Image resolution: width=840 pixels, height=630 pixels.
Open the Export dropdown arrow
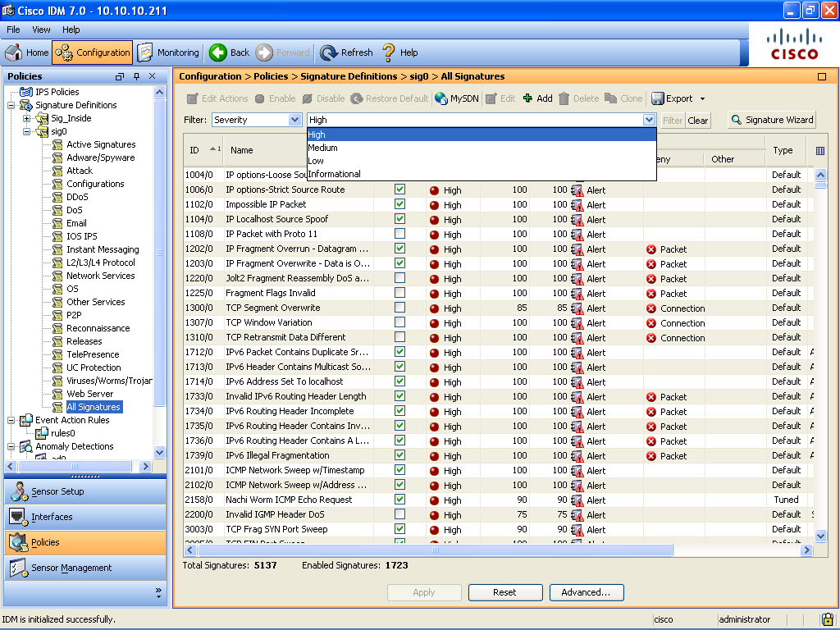click(x=702, y=99)
